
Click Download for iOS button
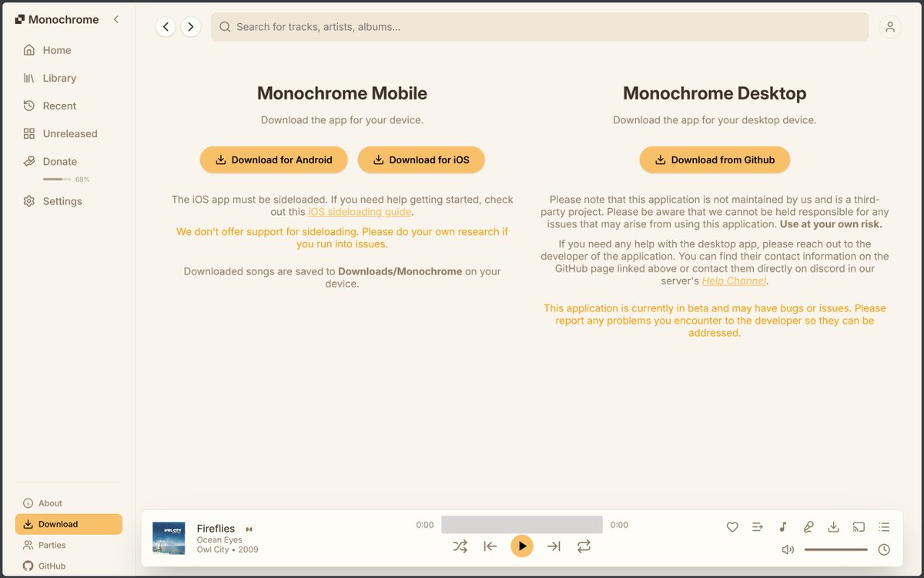421,160
